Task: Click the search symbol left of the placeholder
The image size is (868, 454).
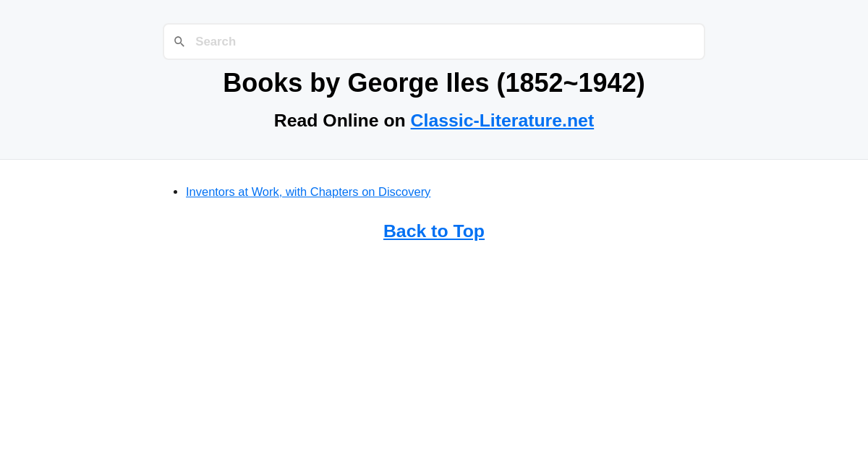Action: pyautogui.click(x=179, y=41)
